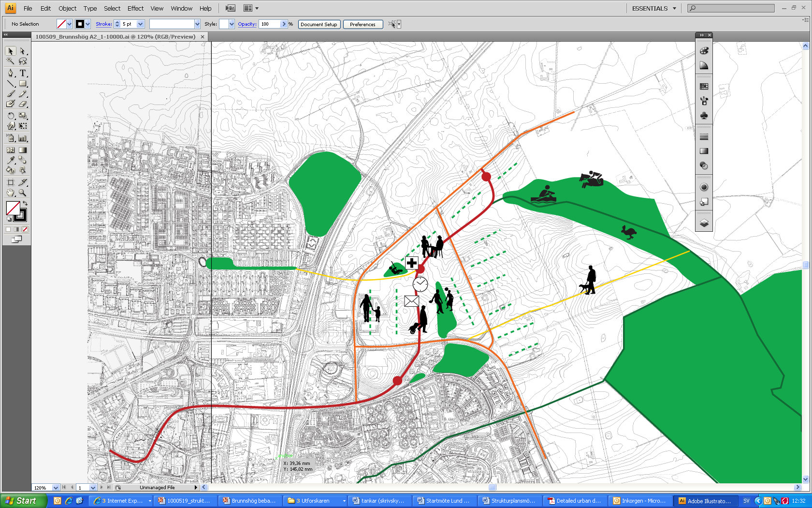Image resolution: width=812 pixels, height=508 pixels.
Task: Click the Windows Start button
Action: point(23,501)
